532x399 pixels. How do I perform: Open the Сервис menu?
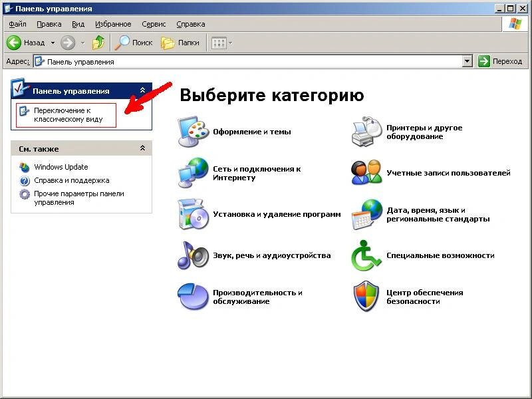tap(154, 24)
